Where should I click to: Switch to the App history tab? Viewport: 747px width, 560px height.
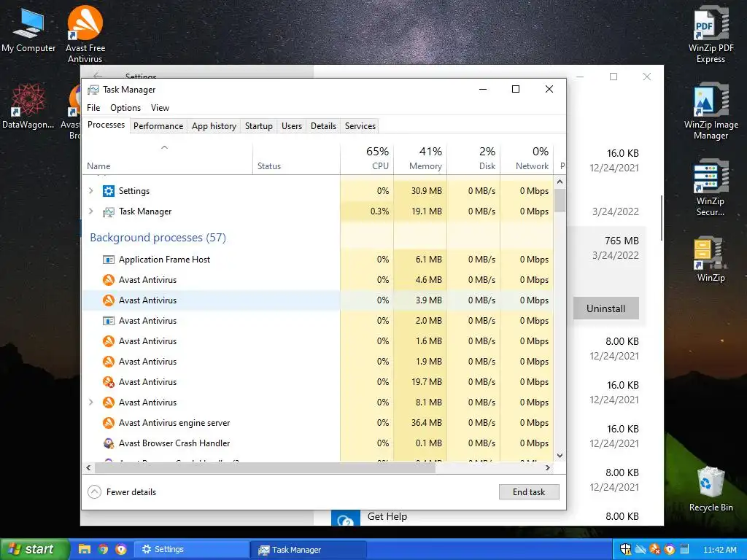(x=214, y=126)
